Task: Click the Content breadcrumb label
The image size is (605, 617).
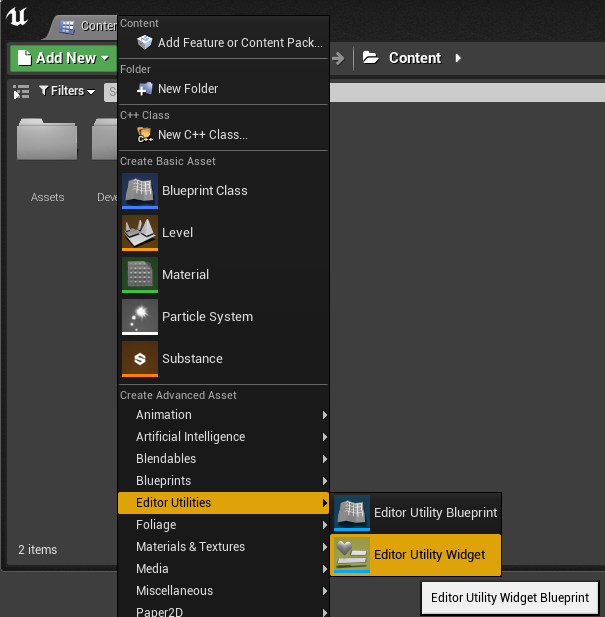Action: click(x=415, y=58)
